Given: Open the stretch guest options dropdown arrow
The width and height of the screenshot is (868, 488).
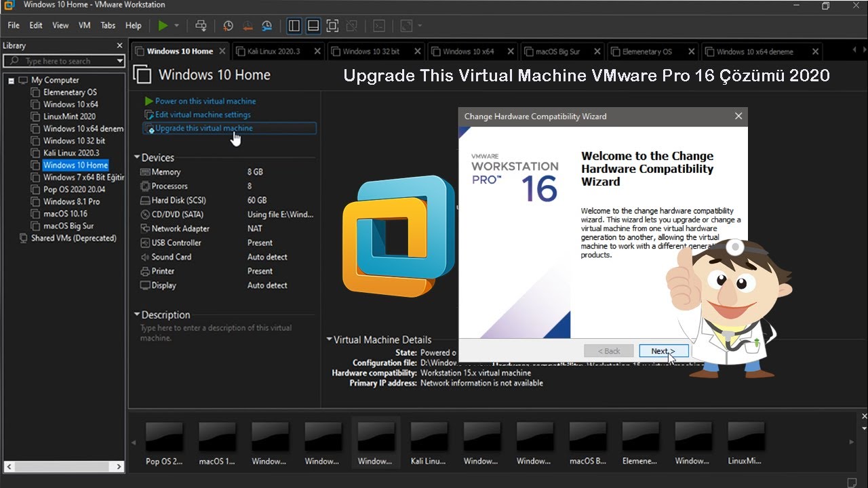Looking at the screenshot, I should coord(420,26).
